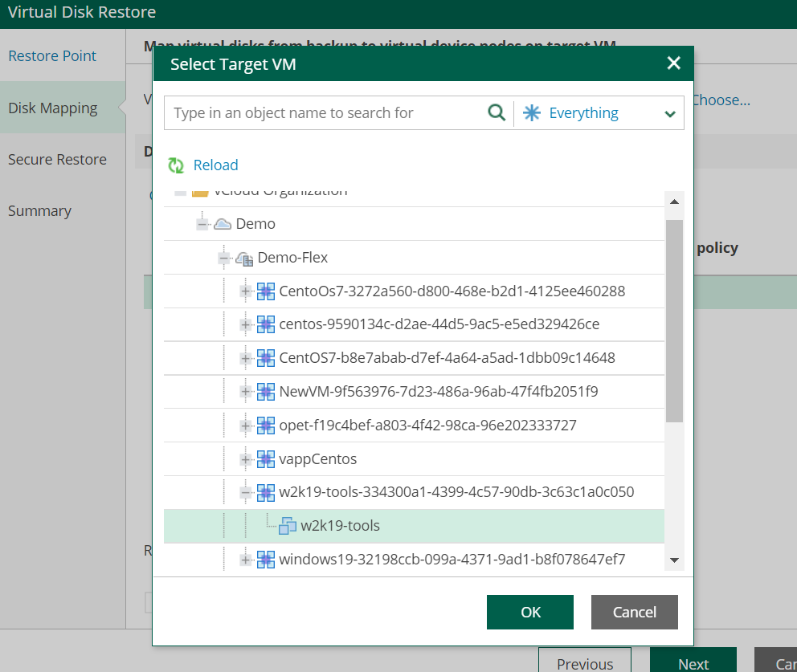Click the NewVM vApp icon
797x672 pixels.
coord(266,392)
